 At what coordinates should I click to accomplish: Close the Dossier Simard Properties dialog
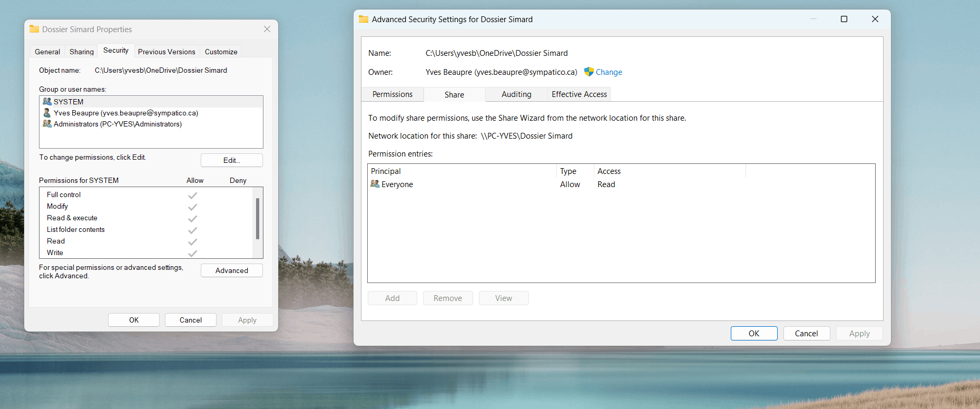coord(267,29)
